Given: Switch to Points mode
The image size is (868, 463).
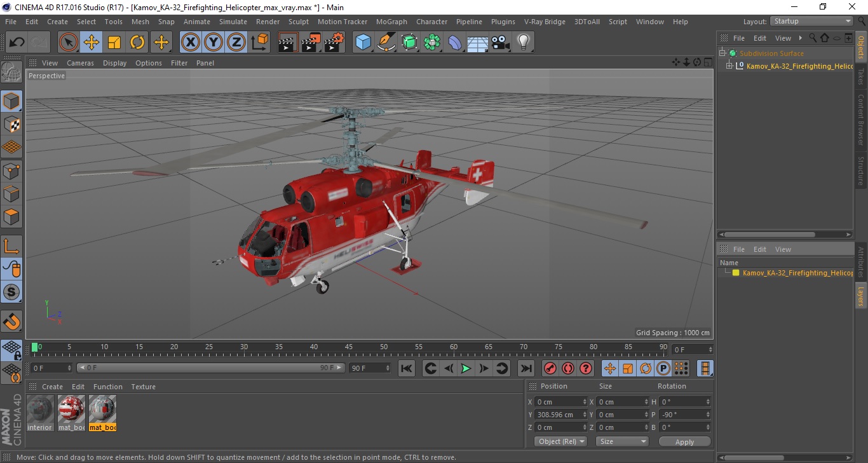Looking at the screenshot, I should (11, 170).
